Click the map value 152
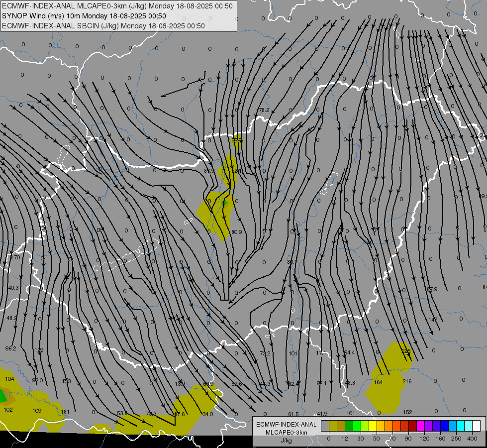This screenshot has width=487, height=448. point(407,412)
